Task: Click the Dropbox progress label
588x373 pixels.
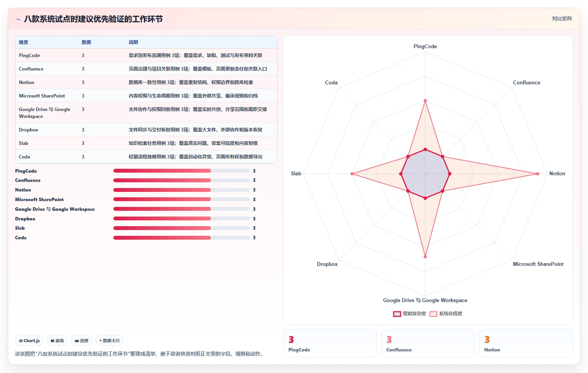Action: [x=25, y=219]
